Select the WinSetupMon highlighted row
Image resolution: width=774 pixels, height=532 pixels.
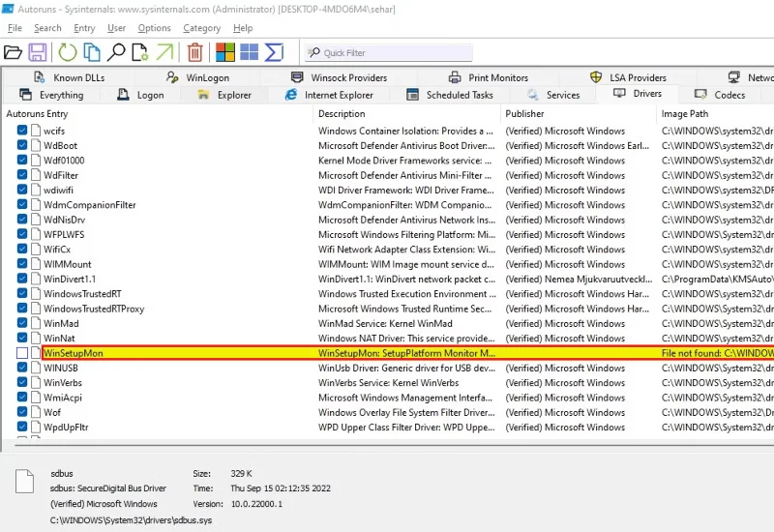click(x=407, y=353)
